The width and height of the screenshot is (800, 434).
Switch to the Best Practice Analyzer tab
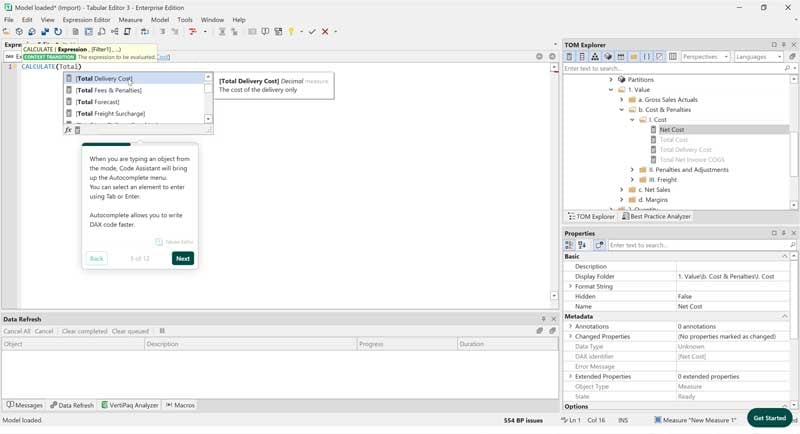point(656,217)
